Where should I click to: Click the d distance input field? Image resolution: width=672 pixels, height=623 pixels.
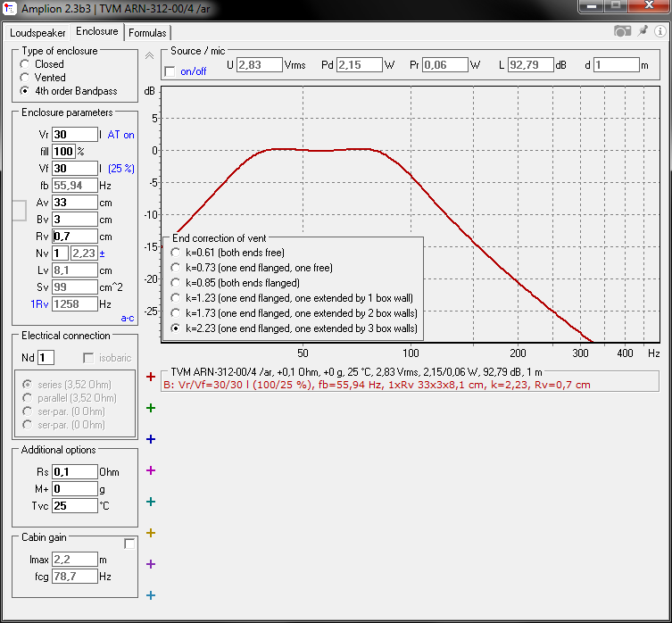tap(617, 65)
